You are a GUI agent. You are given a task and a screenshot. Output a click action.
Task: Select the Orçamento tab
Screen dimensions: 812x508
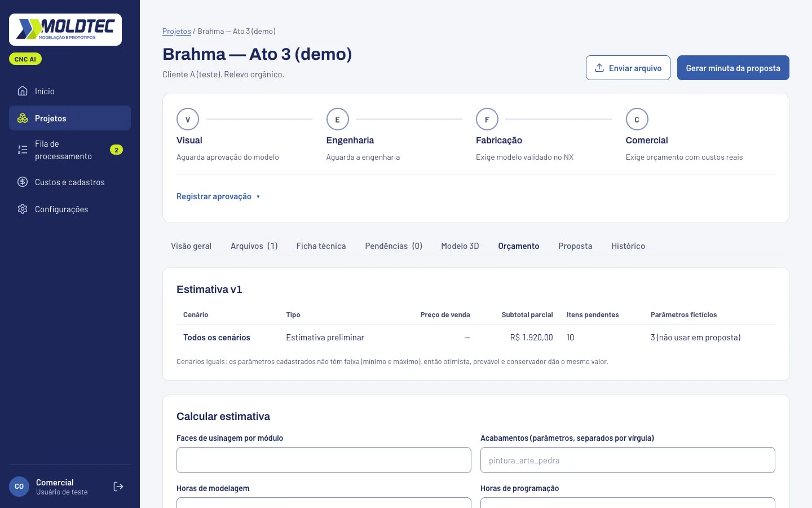click(519, 246)
